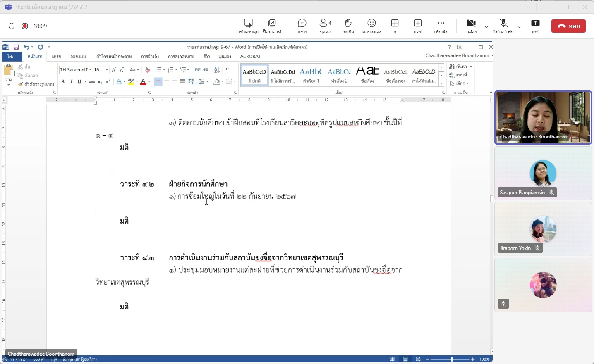The image size is (594, 364).
Task: Toggle bold formatting
Action: point(63,82)
